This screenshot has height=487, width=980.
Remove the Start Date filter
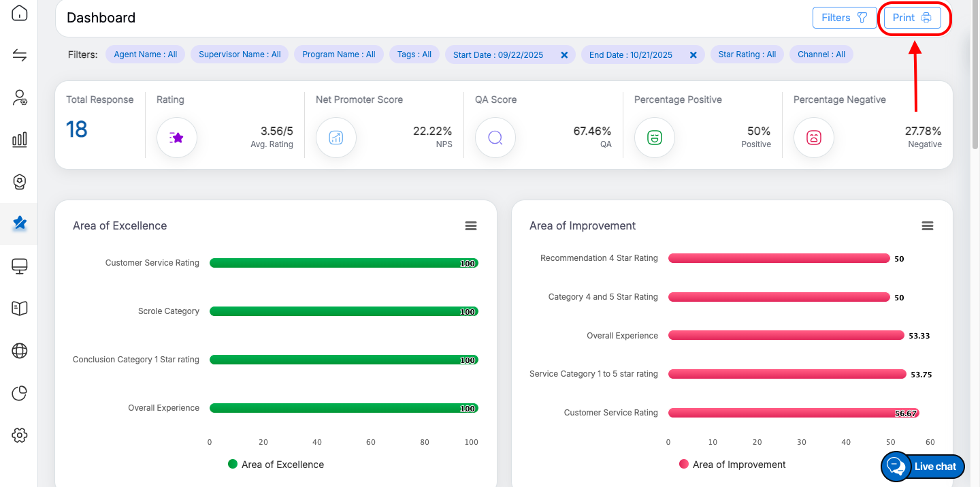564,55
